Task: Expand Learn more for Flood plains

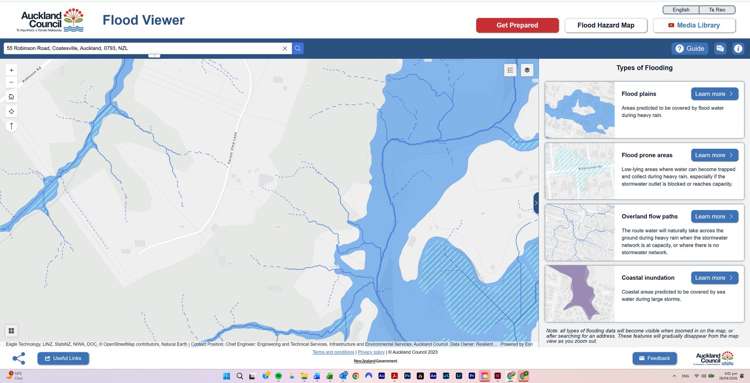Action: tap(714, 94)
